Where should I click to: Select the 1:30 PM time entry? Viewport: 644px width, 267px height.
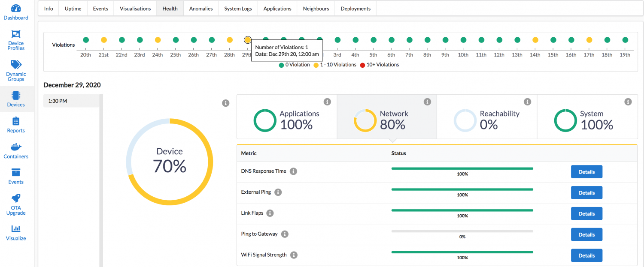click(x=71, y=101)
